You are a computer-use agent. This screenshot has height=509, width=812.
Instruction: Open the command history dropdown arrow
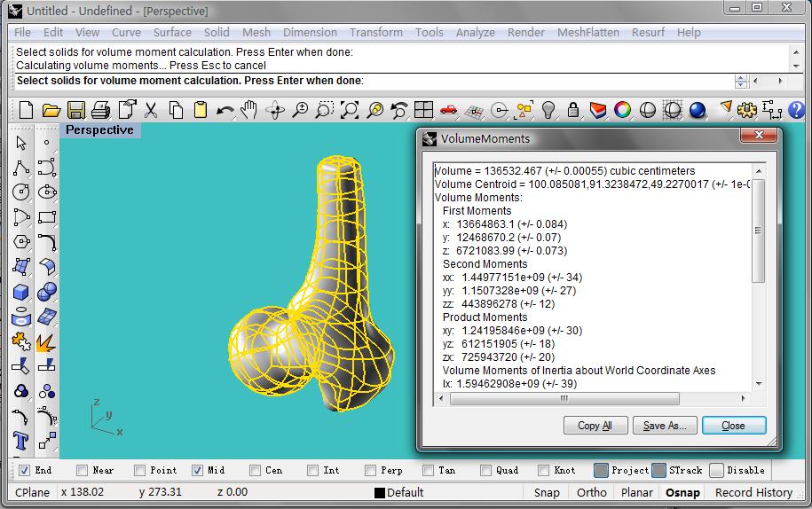click(x=741, y=81)
